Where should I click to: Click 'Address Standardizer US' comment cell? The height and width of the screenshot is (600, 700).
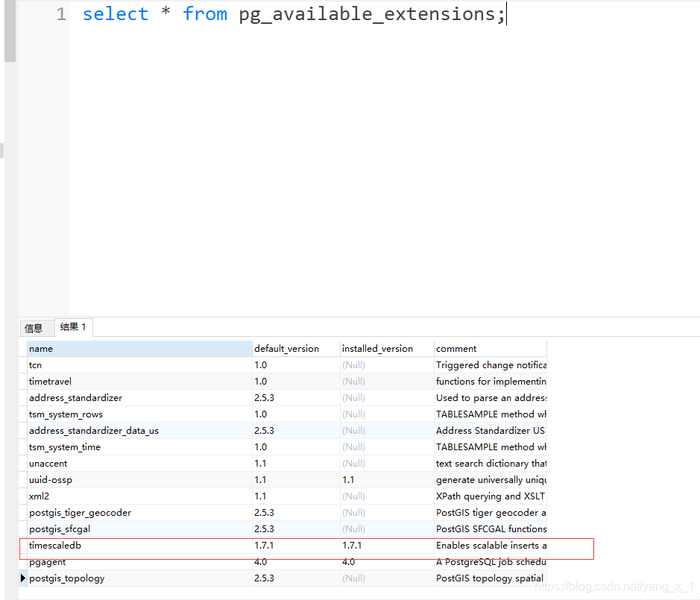click(491, 431)
